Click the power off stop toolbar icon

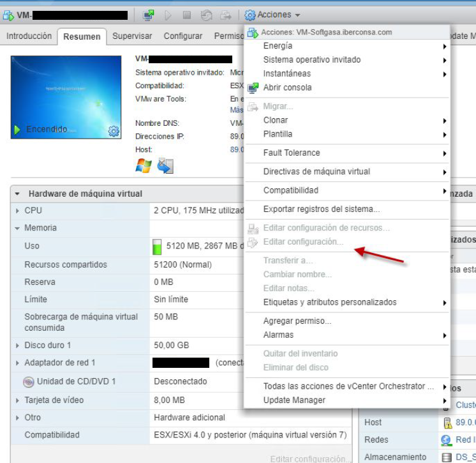(x=187, y=15)
